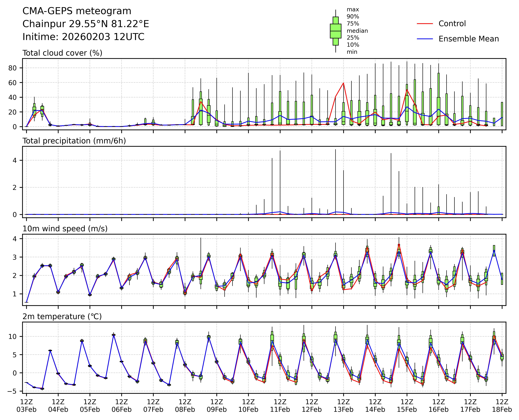Click the Ensemble Mean legend label
The height and width of the screenshot is (420, 519).
pos(469,39)
